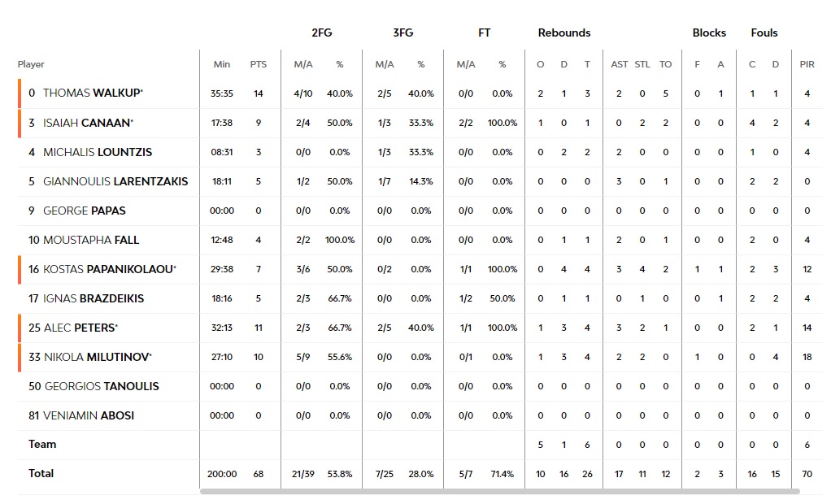
Task: Select Michalis Lountzis in the box score
Action: tap(97, 152)
